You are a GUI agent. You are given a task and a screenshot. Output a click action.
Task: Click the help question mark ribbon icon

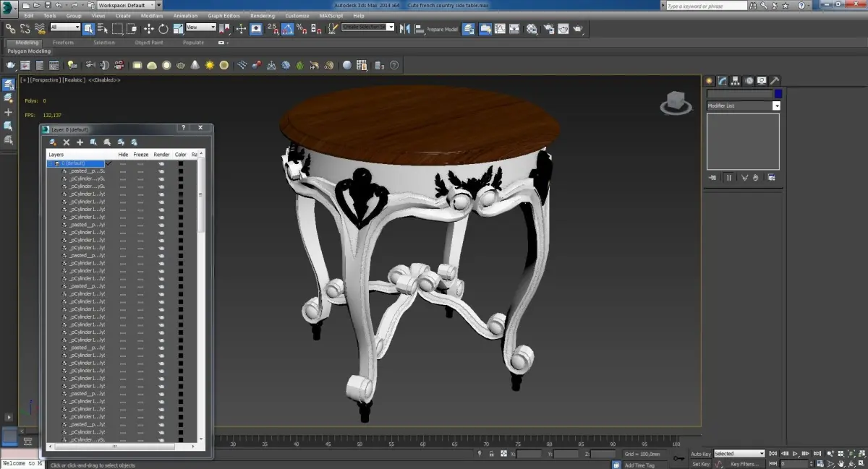pos(395,65)
